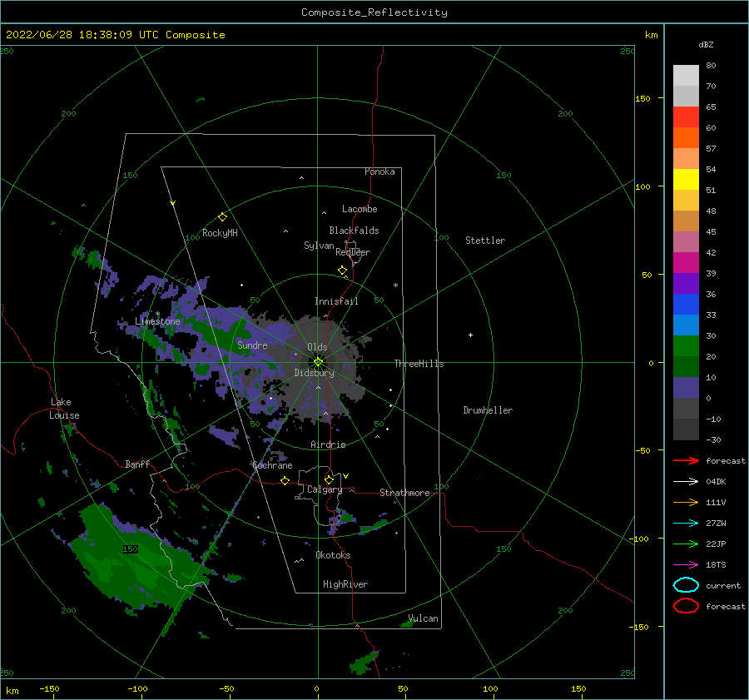This screenshot has height=700, width=749.
Task: Select the orange 57-60 dBZ swatch
Action: pyautogui.click(x=686, y=138)
